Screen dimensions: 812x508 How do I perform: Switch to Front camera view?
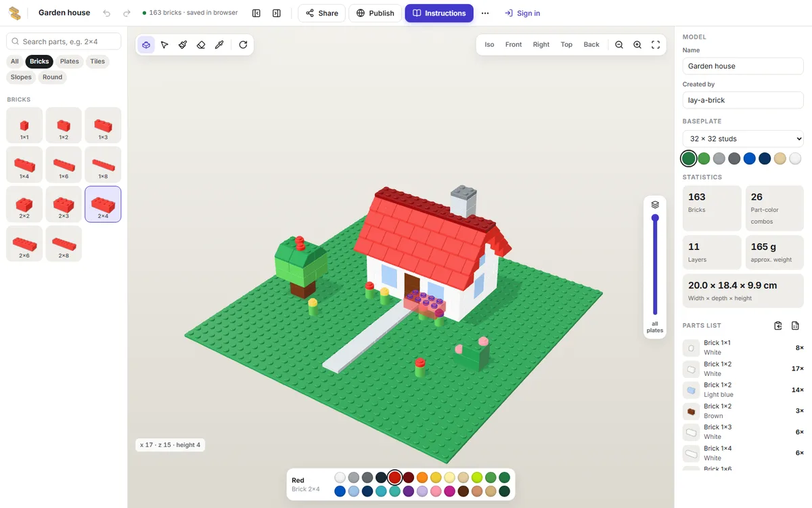point(514,45)
